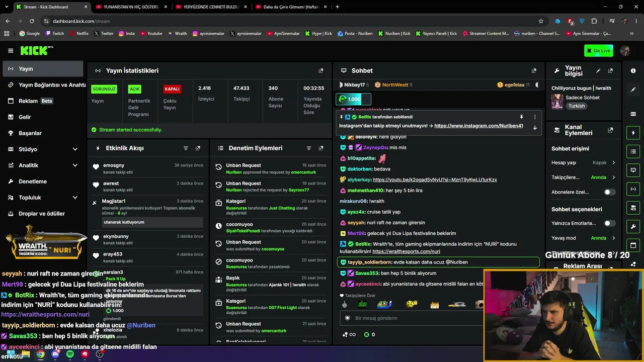Toggle the stream stats widget in right rail
This screenshot has width=644, height=362.
(x=633, y=189)
